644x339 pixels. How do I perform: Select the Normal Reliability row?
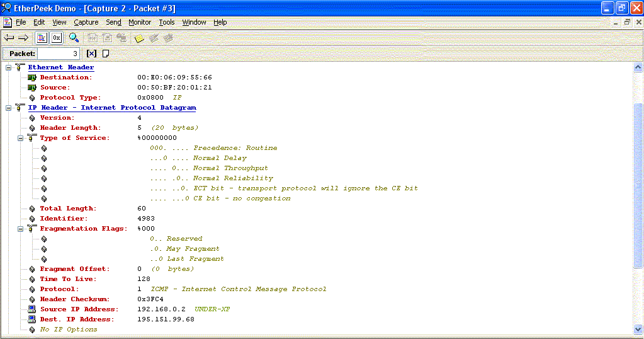click(212, 178)
